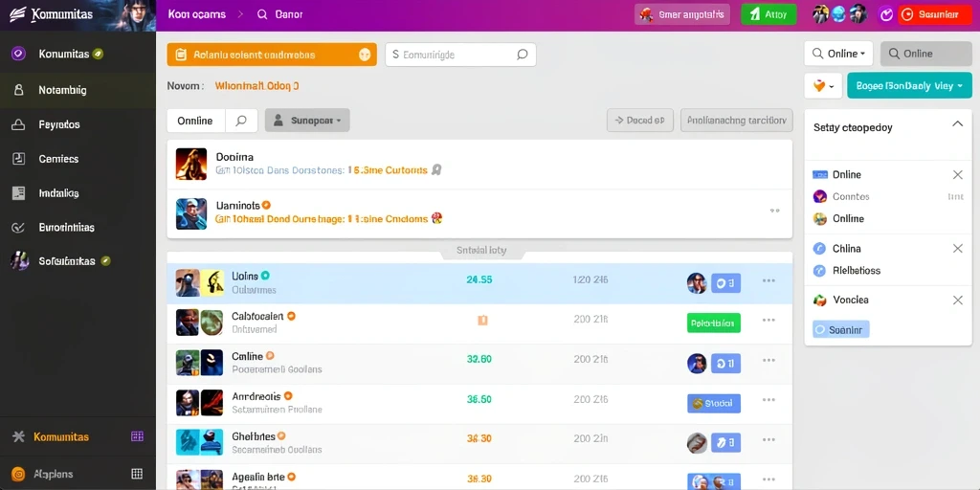Open the Online dropdown at top right

(x=838, y=54)
